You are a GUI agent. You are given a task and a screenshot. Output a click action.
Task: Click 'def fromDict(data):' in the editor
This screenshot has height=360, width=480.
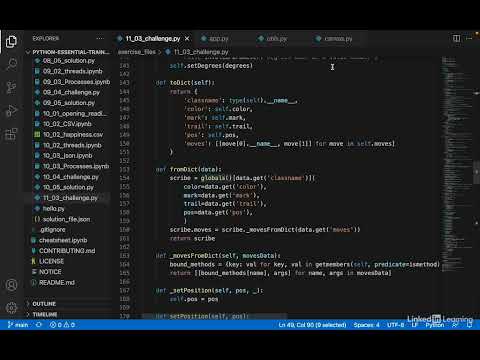coord(188,169)
